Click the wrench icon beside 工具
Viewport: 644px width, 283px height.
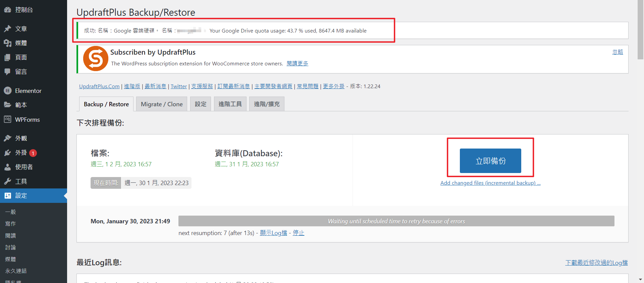coord(7,181)
